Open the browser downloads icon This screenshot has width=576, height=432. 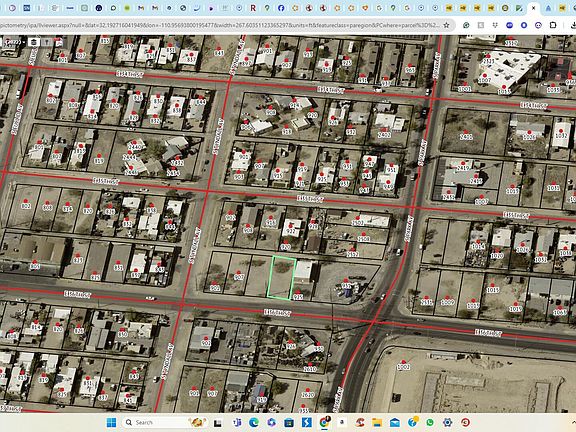coord(572,25)
